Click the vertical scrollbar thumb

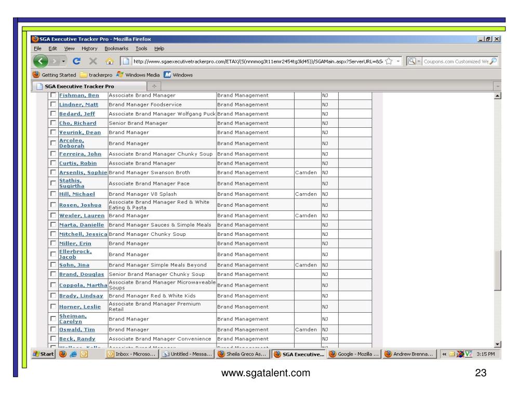pos(497,270)
